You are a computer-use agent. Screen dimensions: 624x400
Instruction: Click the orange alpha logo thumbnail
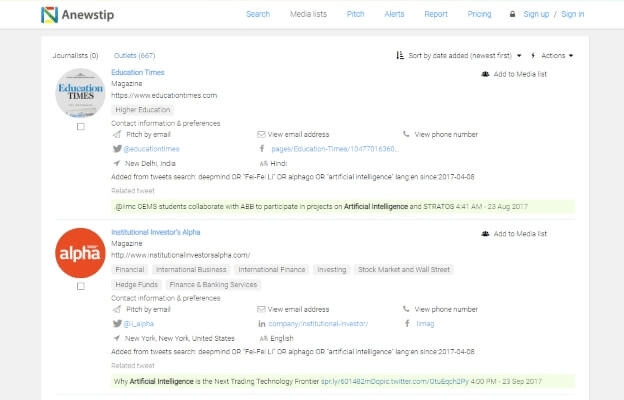80,253
